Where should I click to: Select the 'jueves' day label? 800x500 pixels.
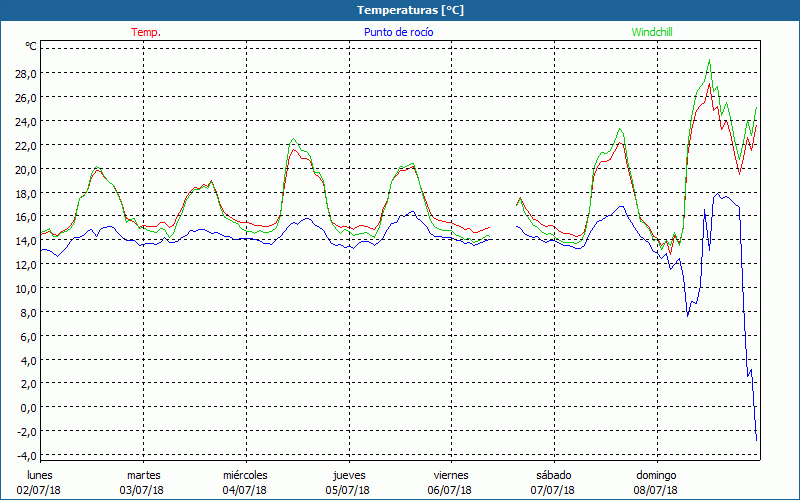click(349, 475)
